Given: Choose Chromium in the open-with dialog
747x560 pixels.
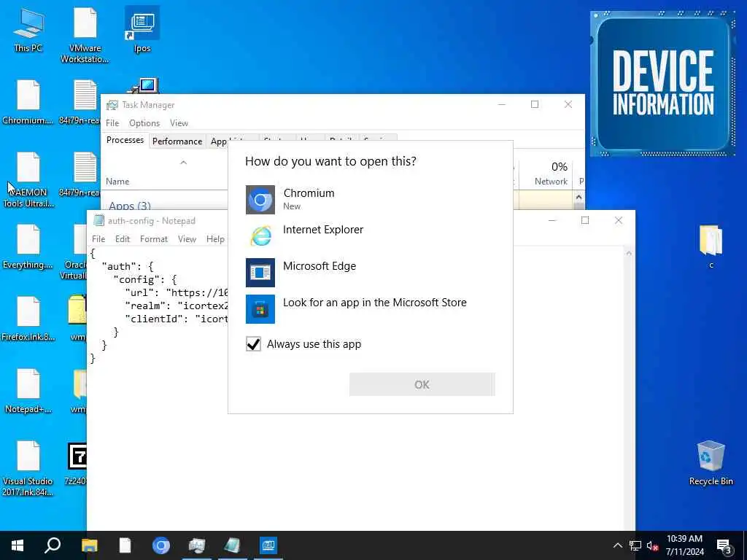Looking at the screenshot, I should pyautogui.click(x=370, y=200).
